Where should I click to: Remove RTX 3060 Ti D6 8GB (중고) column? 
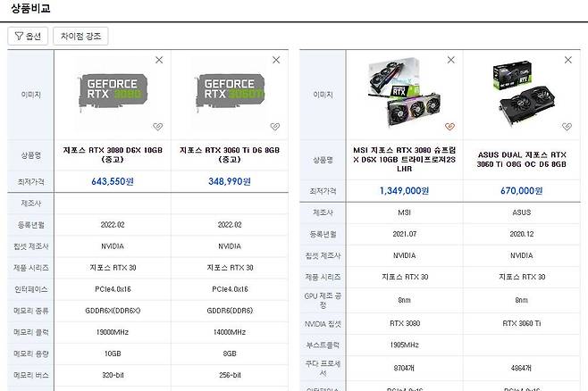pyautogui.click(x=276, y=60)
